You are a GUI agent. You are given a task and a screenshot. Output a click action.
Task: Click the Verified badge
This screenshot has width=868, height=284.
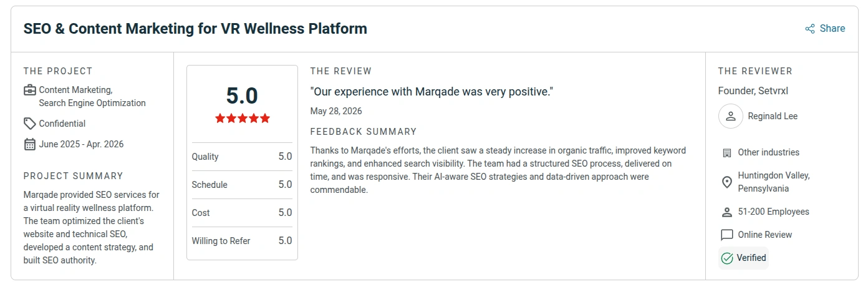click(x=743, y=258)
